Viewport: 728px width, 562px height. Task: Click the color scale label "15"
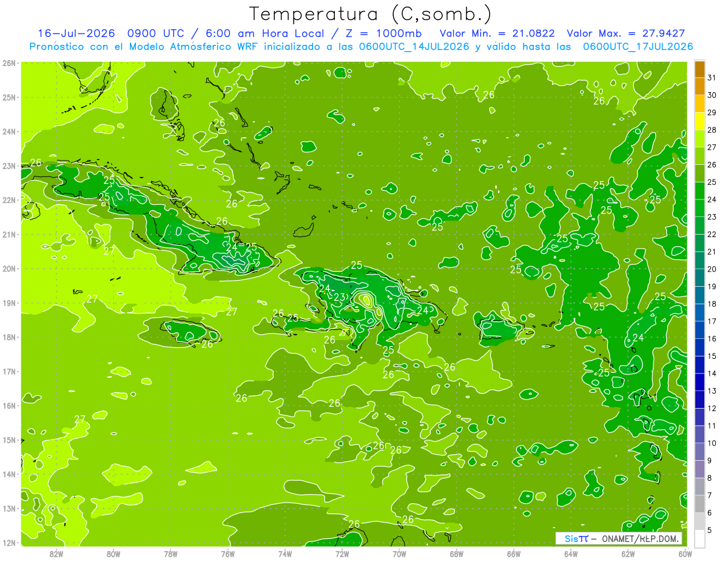click(712, 356)
